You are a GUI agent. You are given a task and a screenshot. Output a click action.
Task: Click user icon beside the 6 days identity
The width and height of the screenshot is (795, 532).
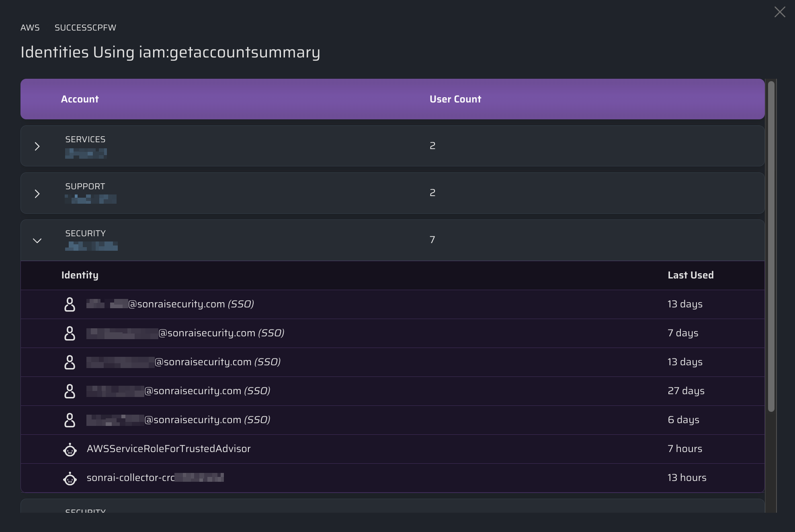coord(70,420)
